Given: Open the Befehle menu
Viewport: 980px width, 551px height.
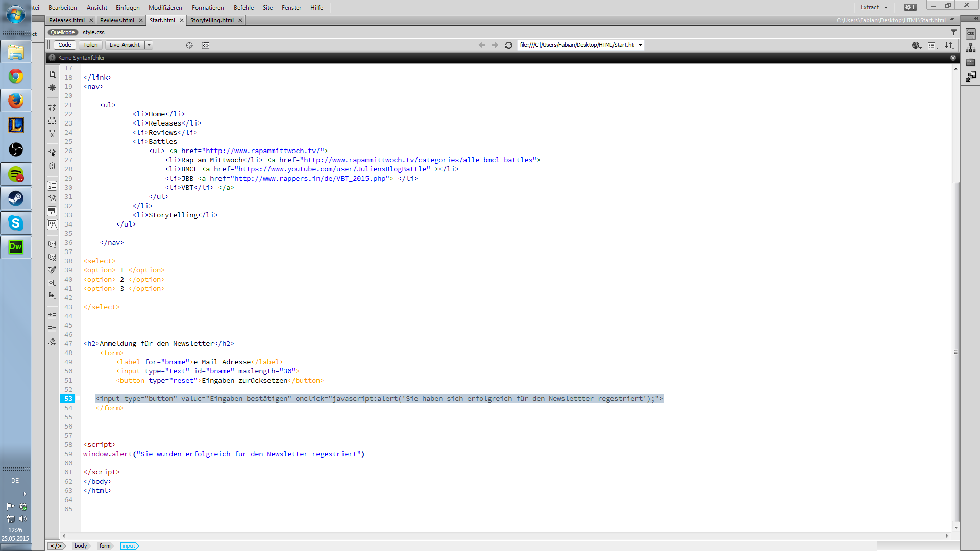Looking at the screenshot, I should [x=243, y=8].
